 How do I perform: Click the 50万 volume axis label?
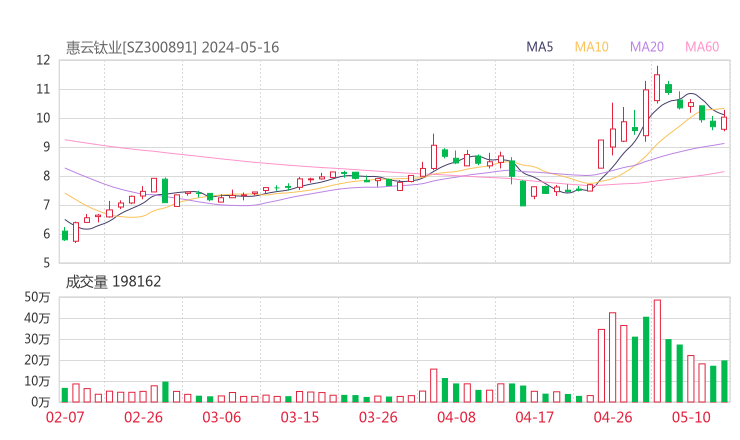point(37,297)
